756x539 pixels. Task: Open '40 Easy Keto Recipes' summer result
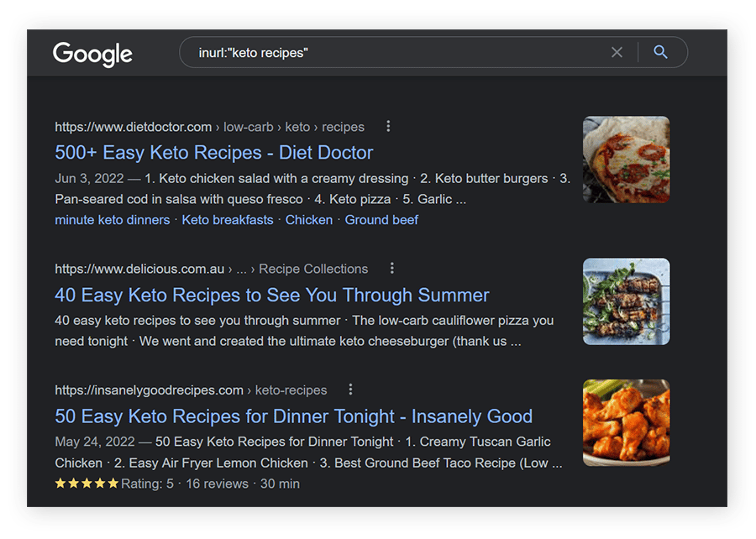point(271,296)
